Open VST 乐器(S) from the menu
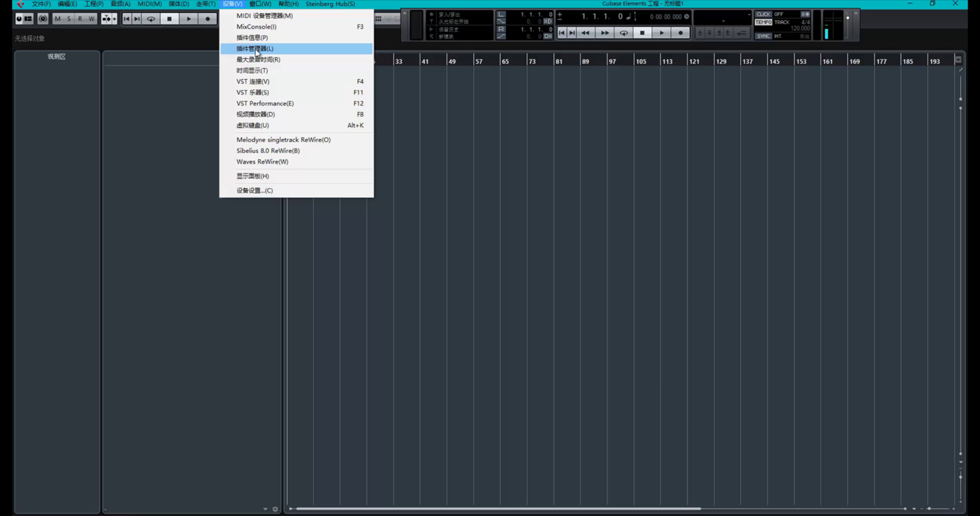The image size is (980, 516). [296, 92]
